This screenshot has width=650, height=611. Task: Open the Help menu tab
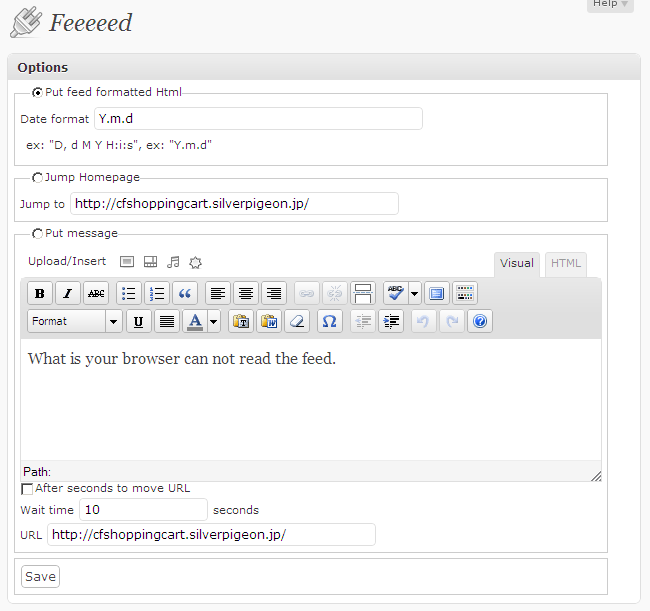click(x=610, y=4)
